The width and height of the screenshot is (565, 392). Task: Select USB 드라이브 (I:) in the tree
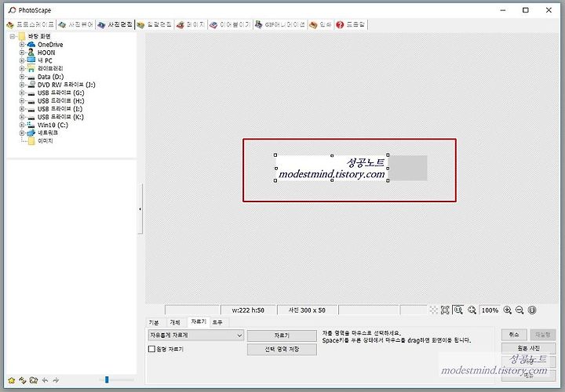tap(60, 109)
